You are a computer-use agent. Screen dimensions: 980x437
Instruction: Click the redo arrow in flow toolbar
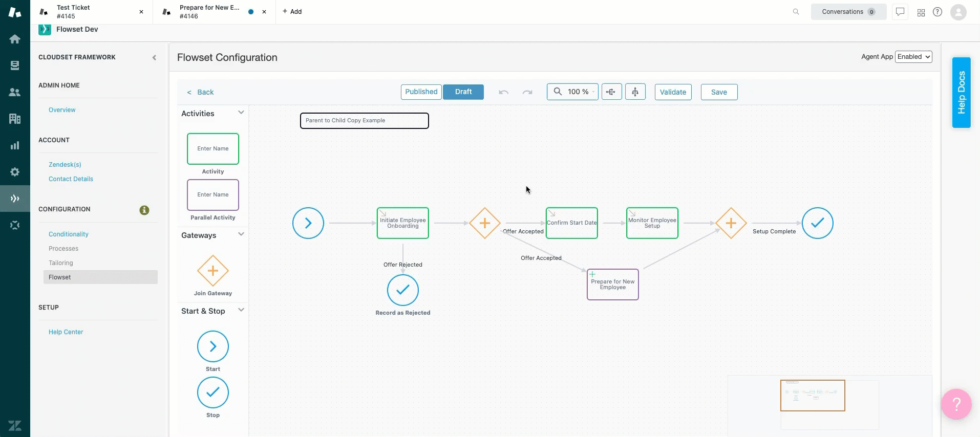click(527, 92)
